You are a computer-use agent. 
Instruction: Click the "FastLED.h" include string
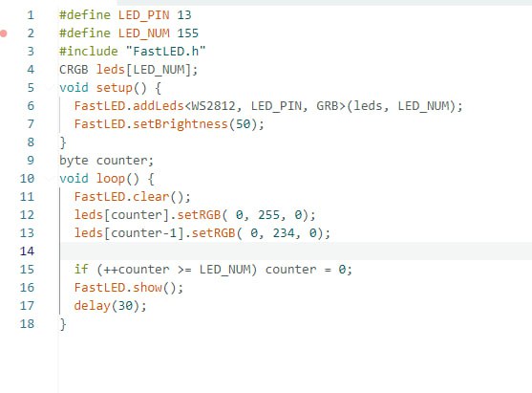point(166,52)
